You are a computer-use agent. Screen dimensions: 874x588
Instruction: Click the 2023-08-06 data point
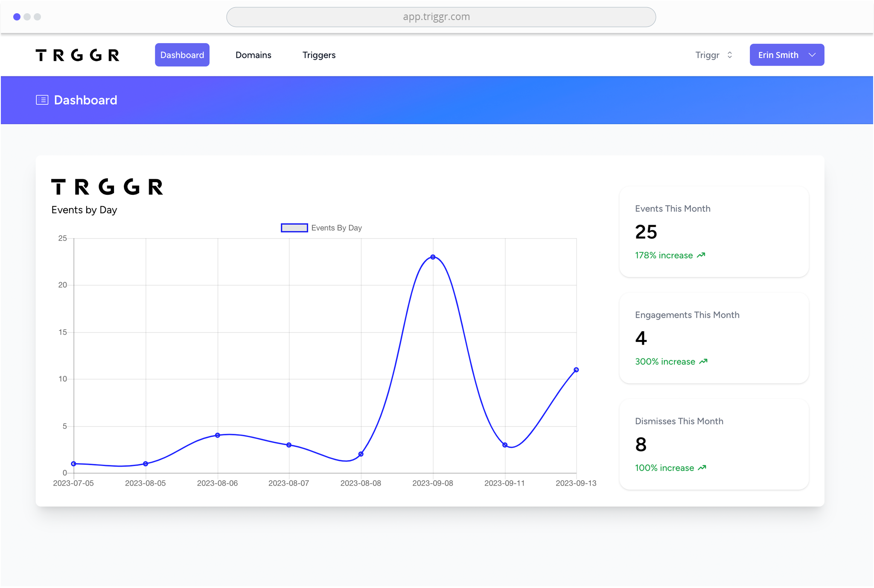click(x=218, y=435)
